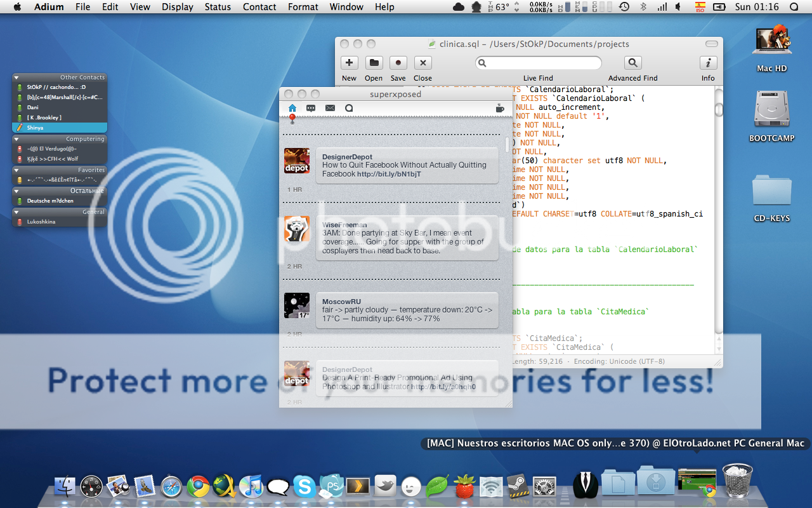Toggle the toolbar pill button of clinica.sql window
812x508 pixels.
(x=712, y=44)
